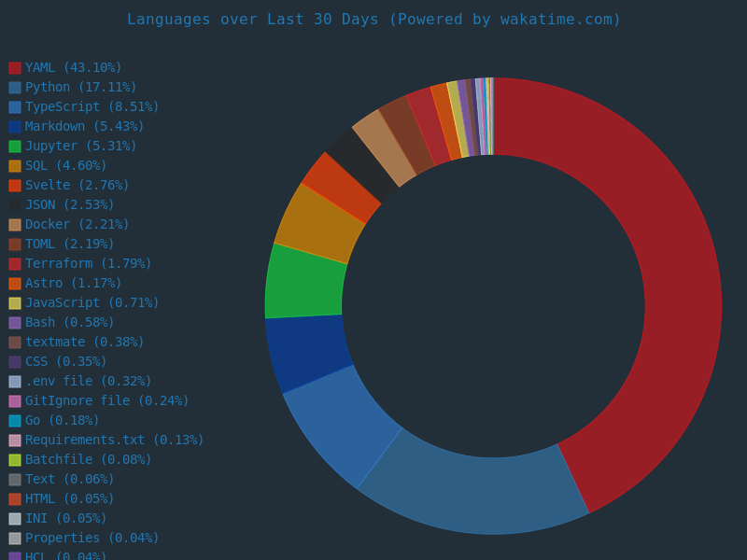
Task: Select the CSS legend color swatch
Action: pyautogui.click(x=15, y=361)
